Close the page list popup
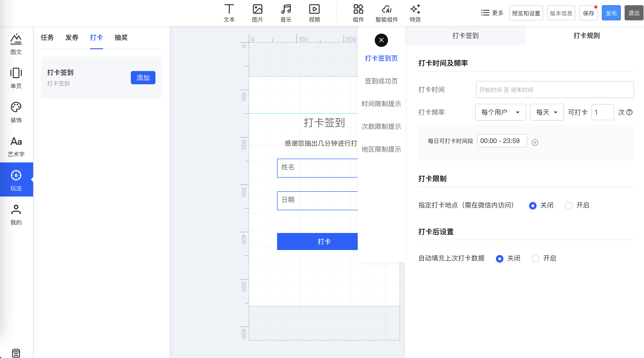The image size is (644, 358). pyautogui.click(x=381, y=40)
